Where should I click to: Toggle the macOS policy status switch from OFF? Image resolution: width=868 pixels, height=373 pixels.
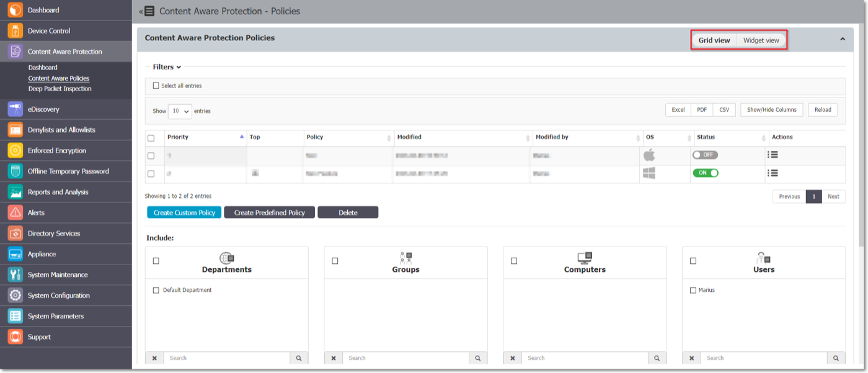[705, 155]
